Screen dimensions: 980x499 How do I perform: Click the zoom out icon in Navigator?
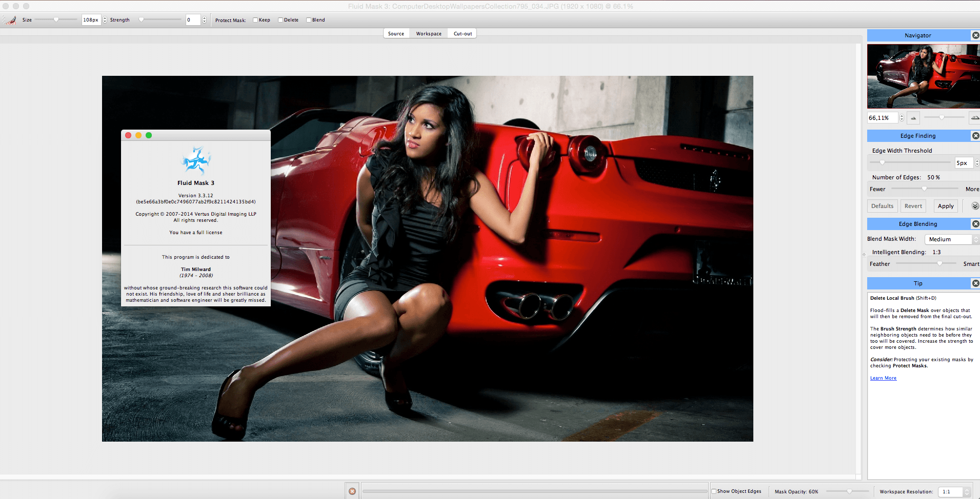(x=913, y=118)
